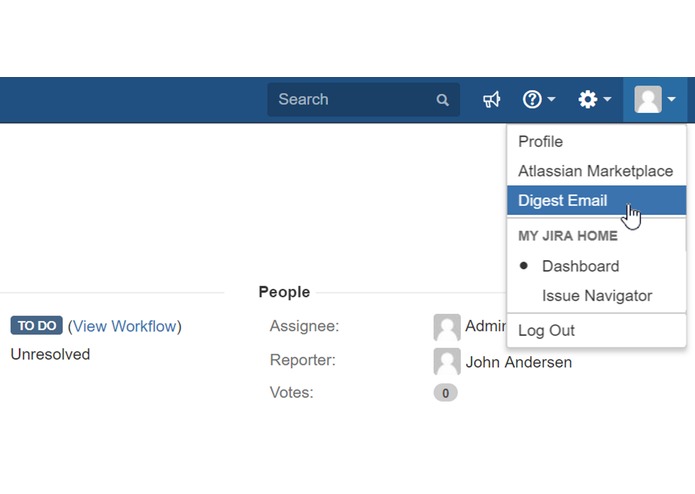Click the TO DO status badge
This screenshot has width=695, height=494.
click(x=37, y=326)
